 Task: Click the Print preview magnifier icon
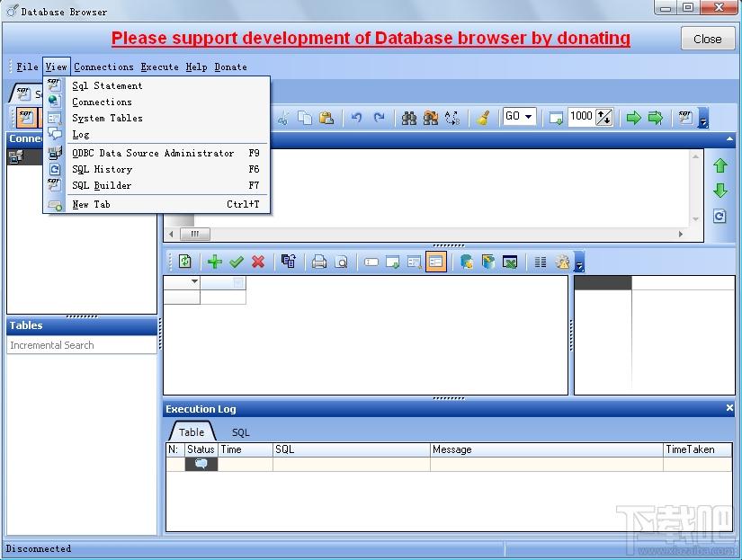(x=341, y=261)
